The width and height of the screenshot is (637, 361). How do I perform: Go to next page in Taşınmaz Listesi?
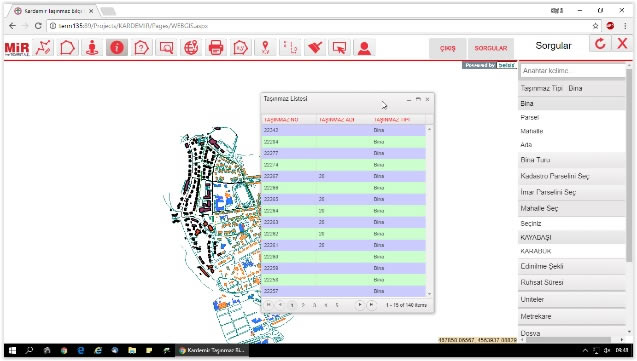pos(360,305)
